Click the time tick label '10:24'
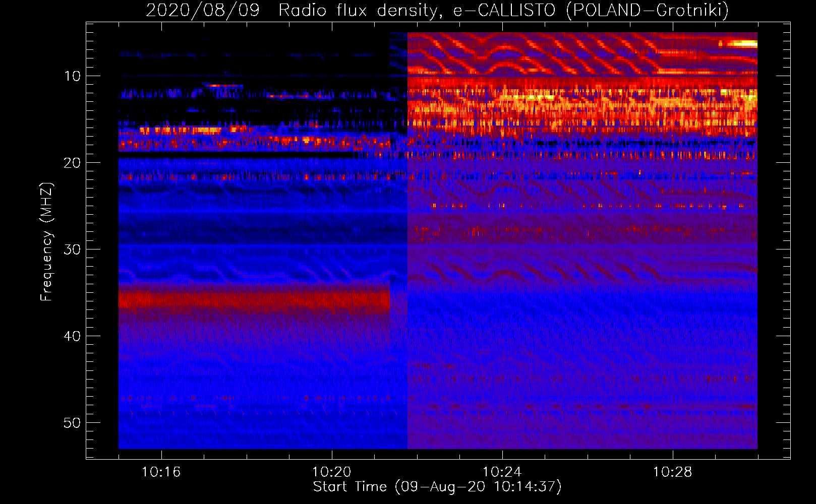Viewport: 816px width, 504px height. pyautogui.click(x=502, y=472)
